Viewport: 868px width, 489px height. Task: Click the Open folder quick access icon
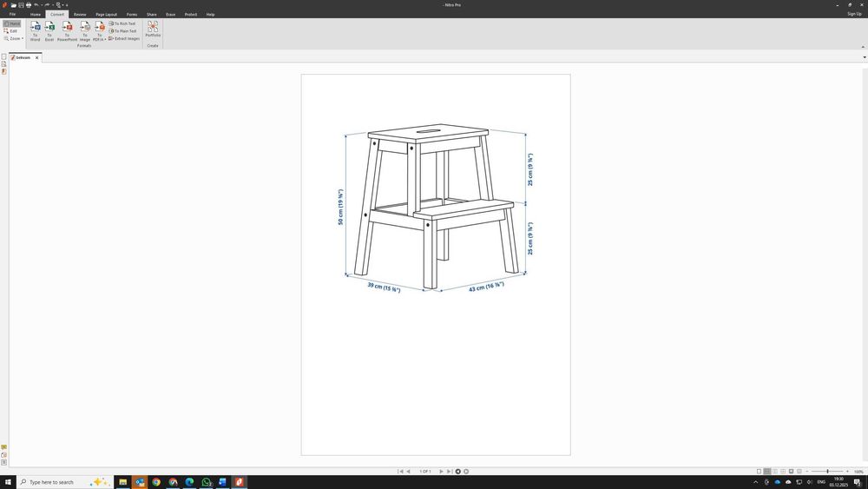click(13, 5)
